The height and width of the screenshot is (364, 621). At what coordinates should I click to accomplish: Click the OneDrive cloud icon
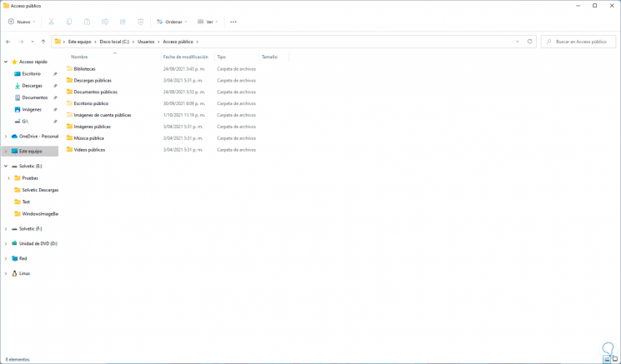(15, 136)
